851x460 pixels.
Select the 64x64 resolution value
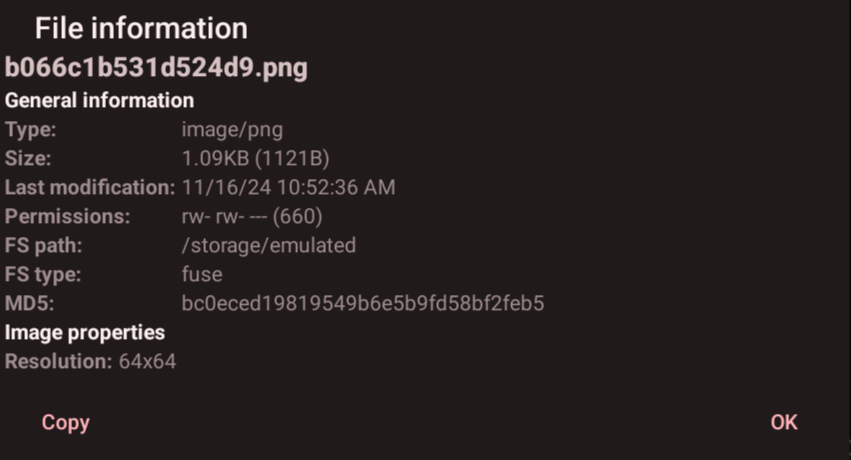click(147, 361)
